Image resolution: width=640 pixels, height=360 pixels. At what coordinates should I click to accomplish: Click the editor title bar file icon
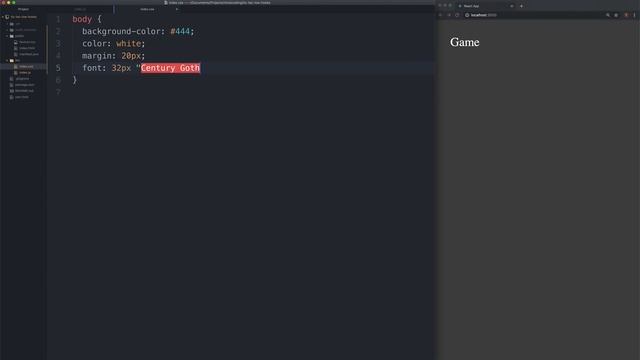click(166, 2)
